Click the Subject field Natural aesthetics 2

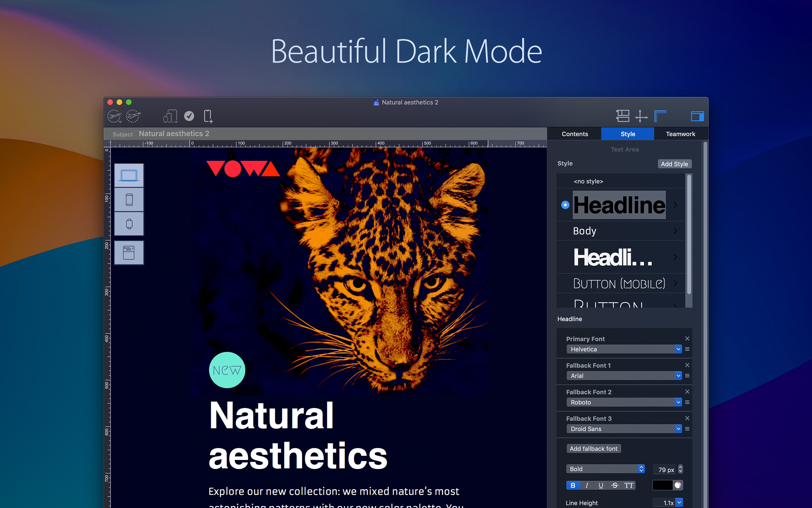tap(174, 134)
